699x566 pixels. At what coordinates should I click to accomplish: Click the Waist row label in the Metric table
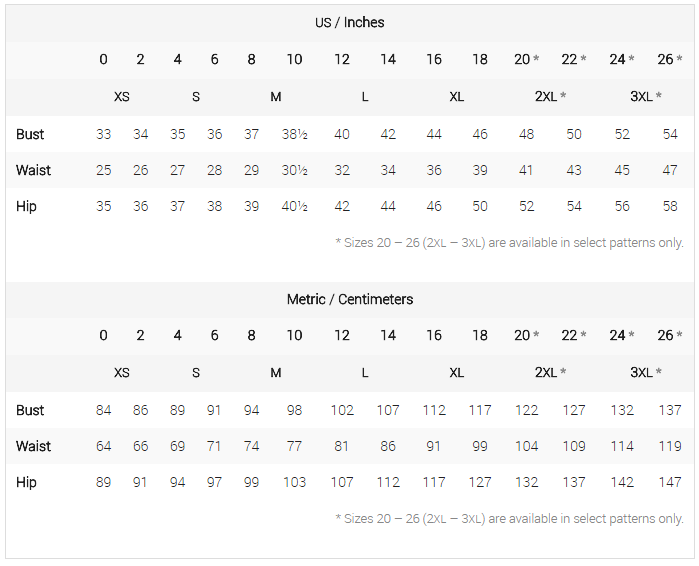tap(33, 446)
